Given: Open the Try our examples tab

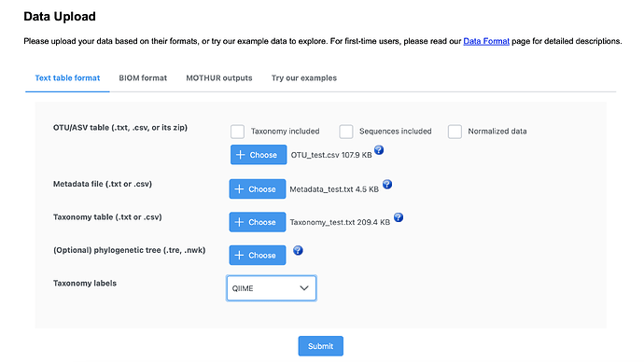Looking at the screenshot, I should tap(304, 78).
